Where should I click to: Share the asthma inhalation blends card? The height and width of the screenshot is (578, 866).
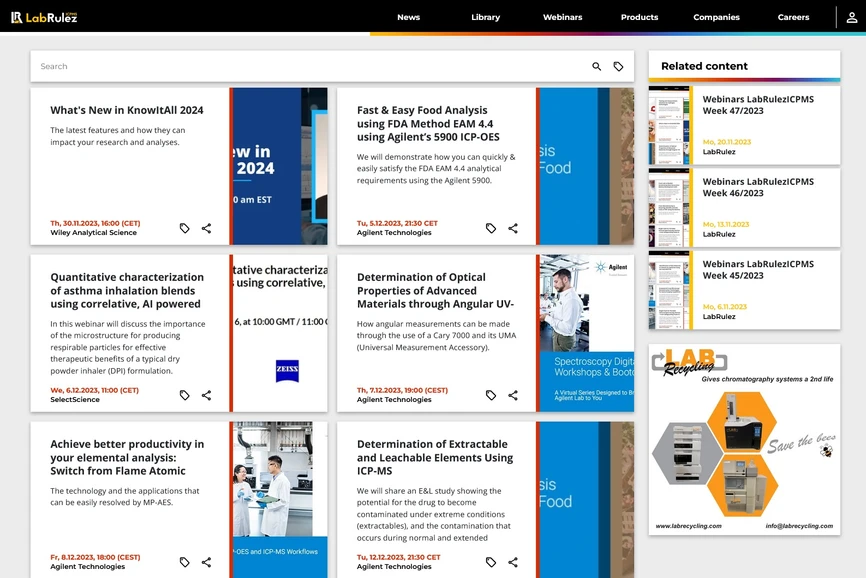(207, 395)
